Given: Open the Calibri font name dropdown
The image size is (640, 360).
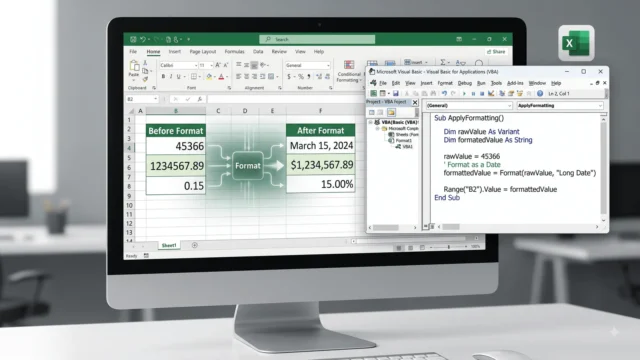Looking at the screenshot, I should tap(196, 65).
